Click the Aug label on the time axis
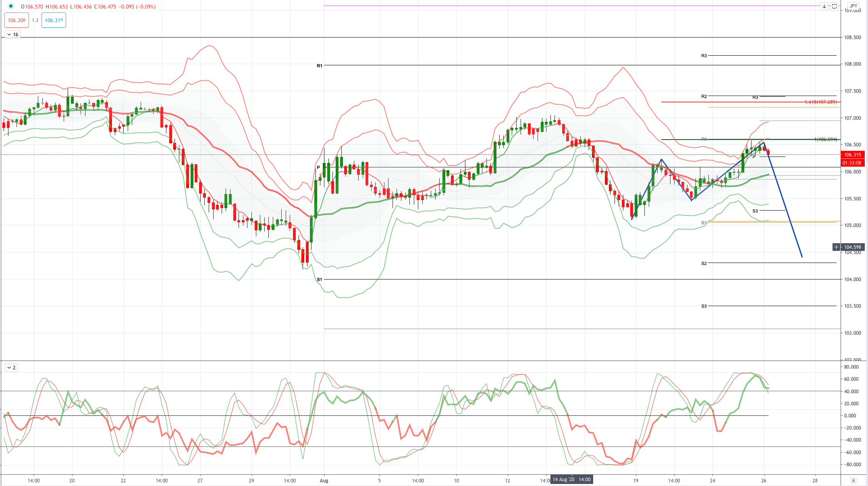The image size is (868, 486). pyautogui.click(x=324, y=480)
